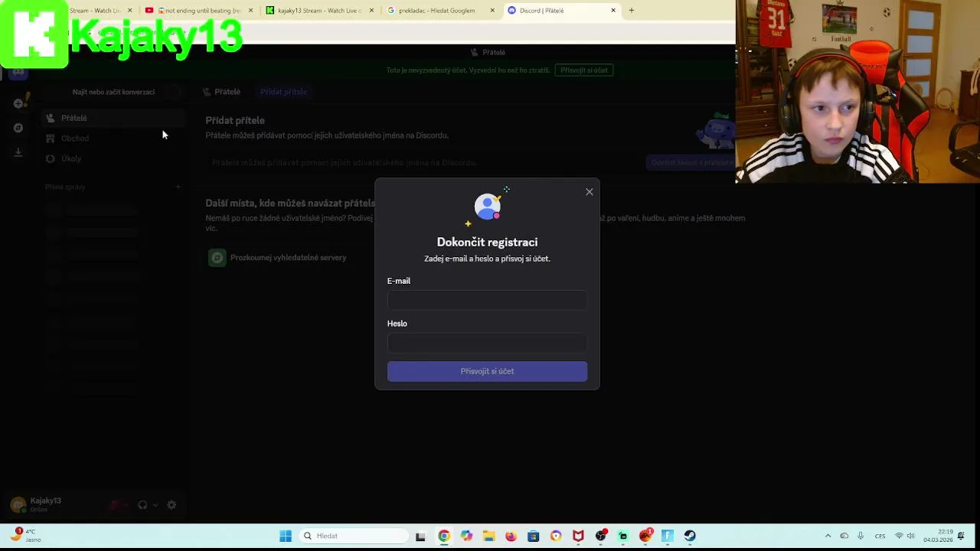Click the taskbar Hledat search box

click(x=354, y=536)
